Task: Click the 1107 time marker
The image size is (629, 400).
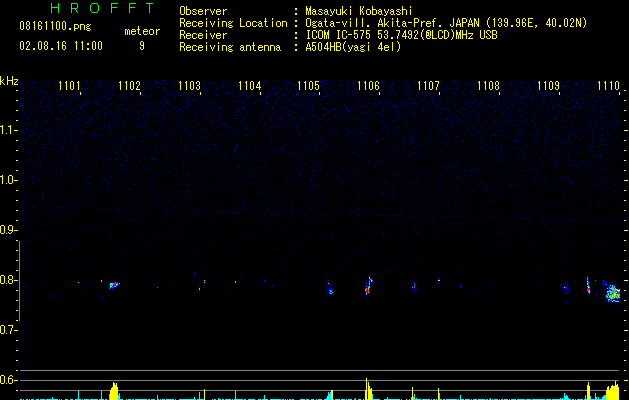Action: click(428, 86)
